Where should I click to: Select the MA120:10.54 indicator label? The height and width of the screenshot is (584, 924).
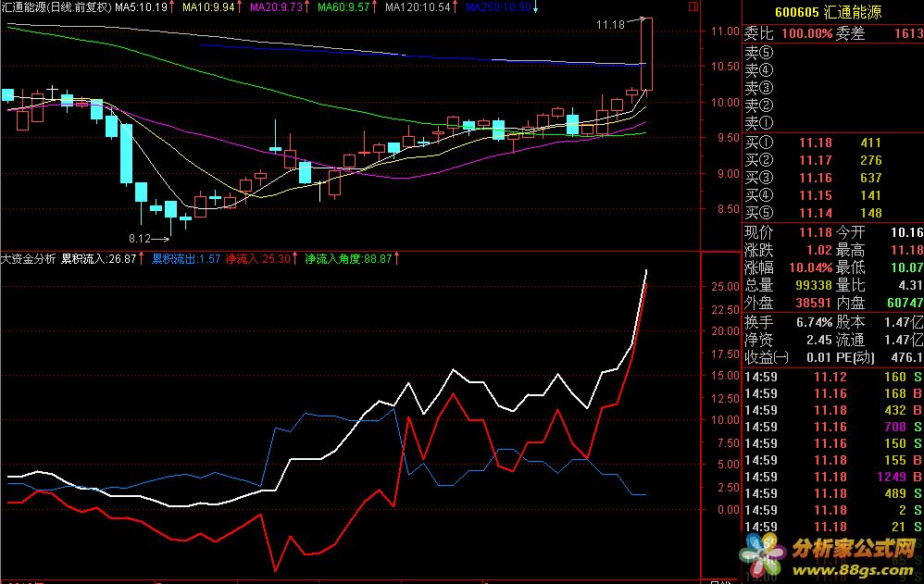click(418, 7)
